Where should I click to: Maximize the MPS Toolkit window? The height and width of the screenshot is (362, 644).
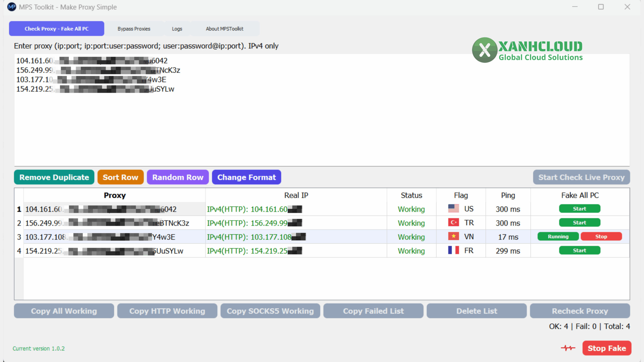(601, 7)
